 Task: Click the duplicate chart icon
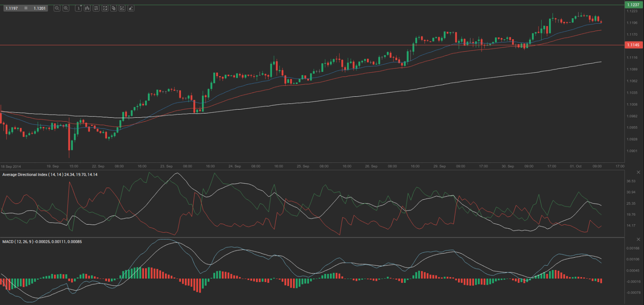(114, 8)
